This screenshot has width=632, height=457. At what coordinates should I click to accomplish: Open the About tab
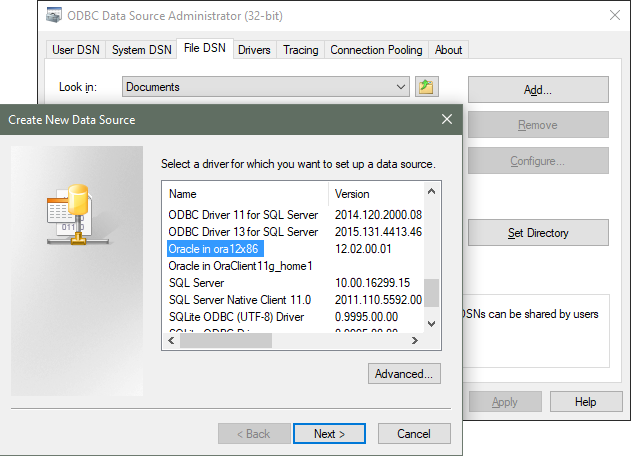pos(448,50)
